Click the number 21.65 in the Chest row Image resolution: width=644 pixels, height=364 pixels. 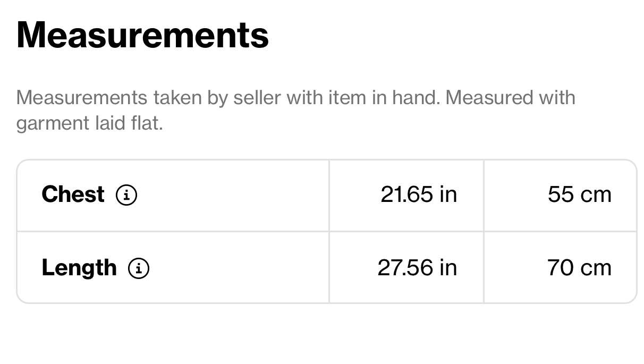[407, 194]
